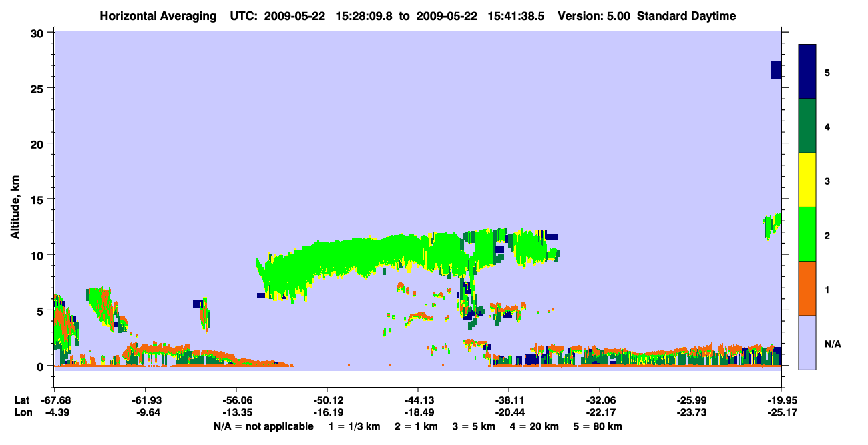
Task: Click the latitude value -25.99
Action: pyautogui.click(x=690, y=400)
